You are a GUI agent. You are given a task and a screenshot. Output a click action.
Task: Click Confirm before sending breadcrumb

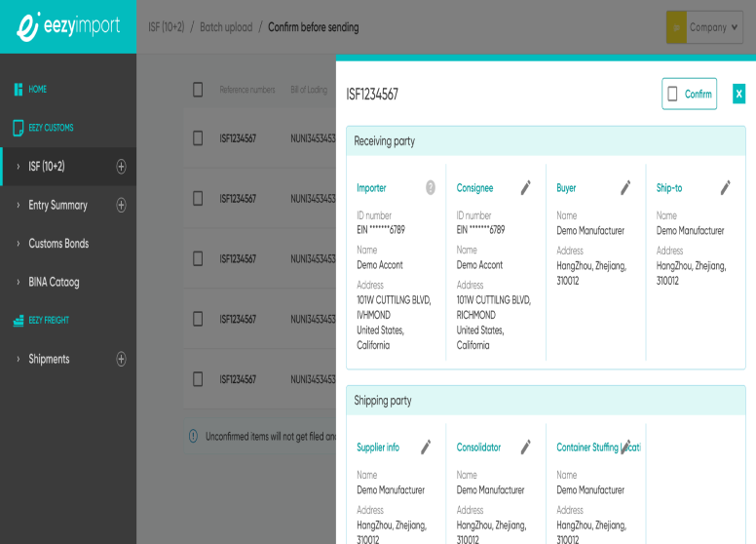click(x=314, y=27)
